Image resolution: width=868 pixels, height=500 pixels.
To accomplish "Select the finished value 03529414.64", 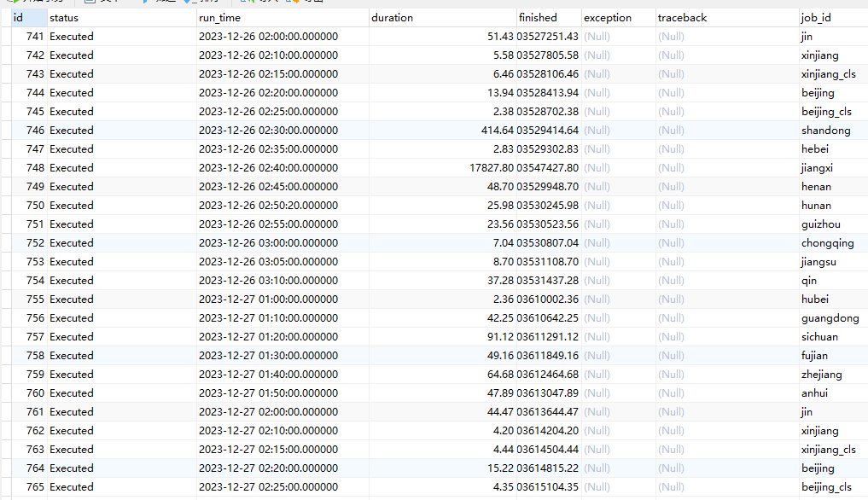I will [x=547, y=131].
